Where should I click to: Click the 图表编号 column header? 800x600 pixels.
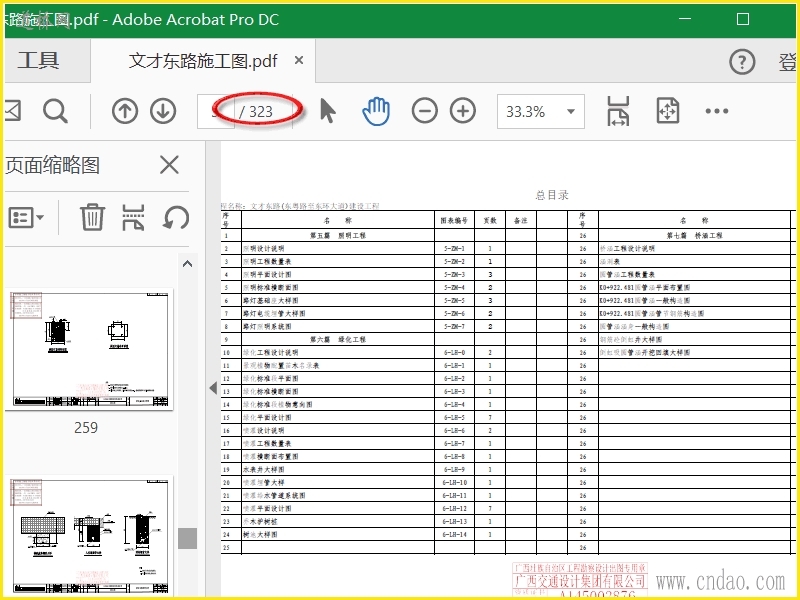454,220
